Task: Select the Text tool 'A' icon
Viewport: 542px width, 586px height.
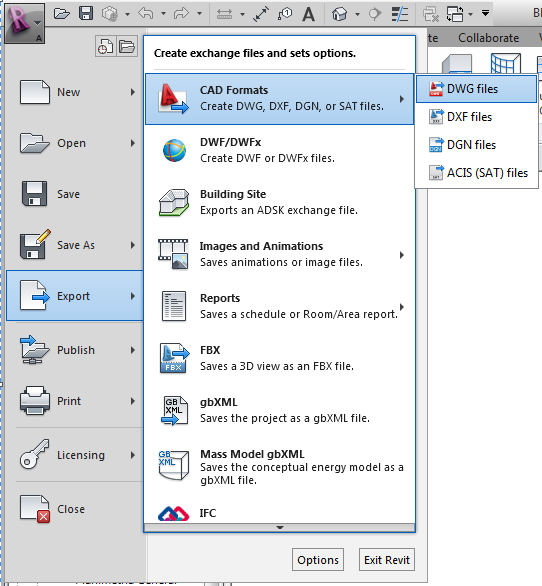Action: click(x=308, y=14)
